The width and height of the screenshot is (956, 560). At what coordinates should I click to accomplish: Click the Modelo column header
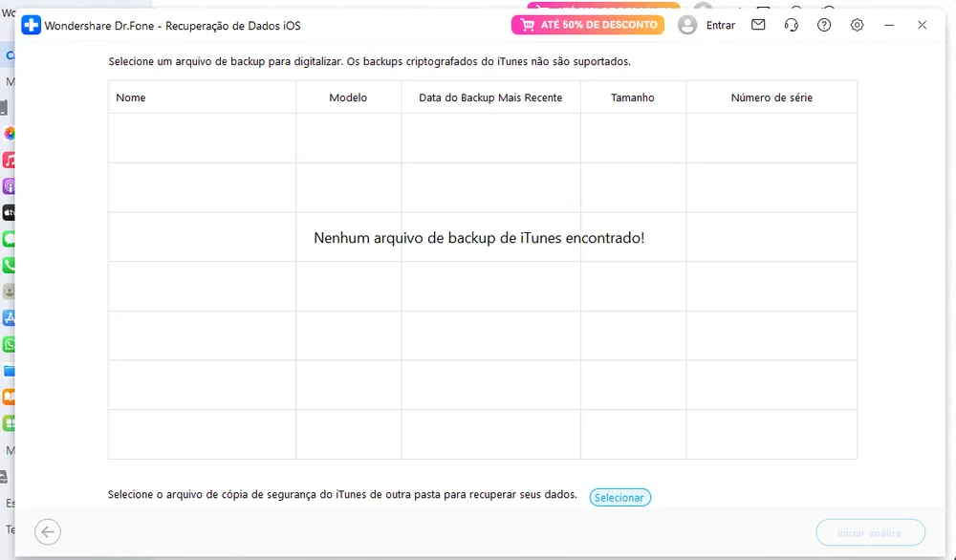tap(348, 97)
